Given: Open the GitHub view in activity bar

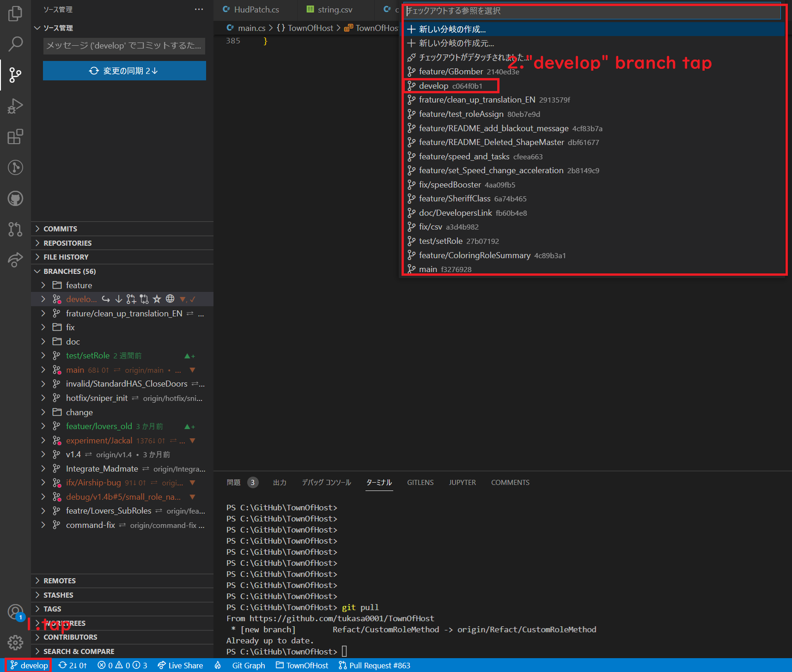Looking at the screenshot, I should click(x=15, y=199).
